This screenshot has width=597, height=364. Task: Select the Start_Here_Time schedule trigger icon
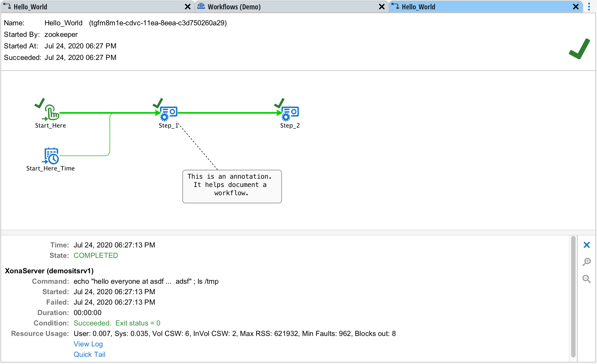[x=51, y=156]
